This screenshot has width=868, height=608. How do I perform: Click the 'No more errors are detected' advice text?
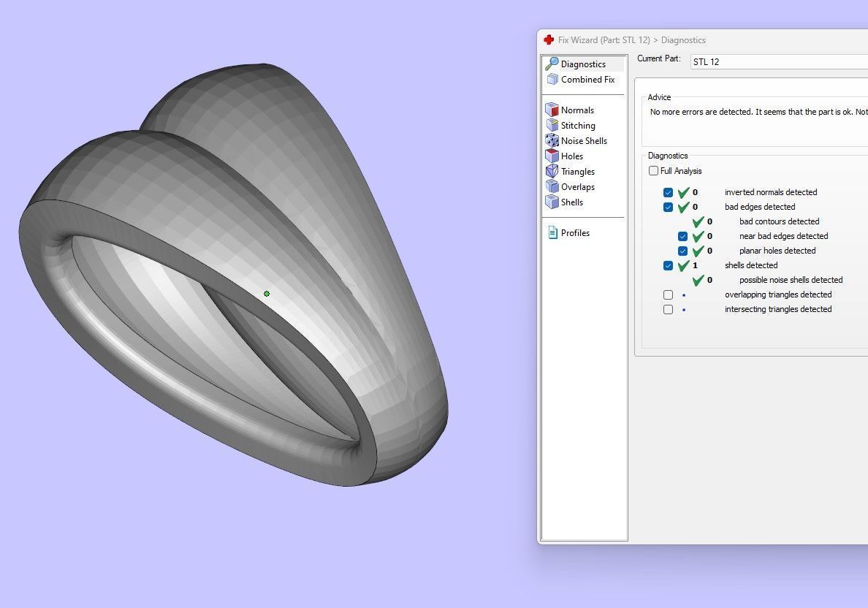click(x=758, y=112)
